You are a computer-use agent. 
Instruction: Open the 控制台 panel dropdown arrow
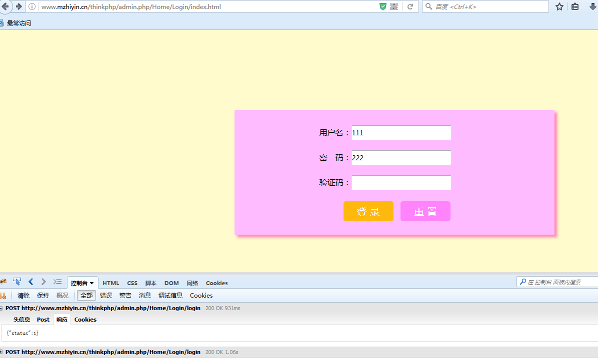point(91,283)
